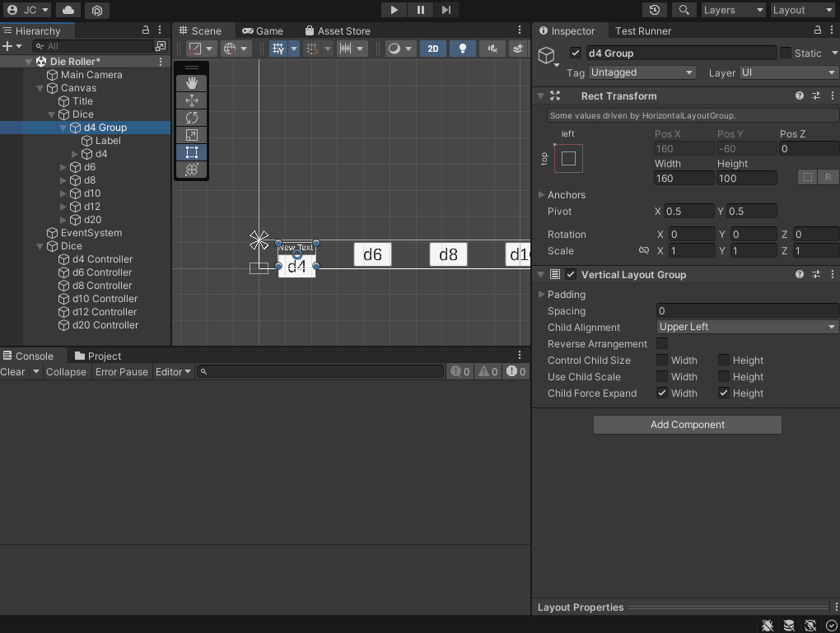The width and height of the screenshot is (840, 633).
Task: Expand the Anchors section
Action: (542, 195)
